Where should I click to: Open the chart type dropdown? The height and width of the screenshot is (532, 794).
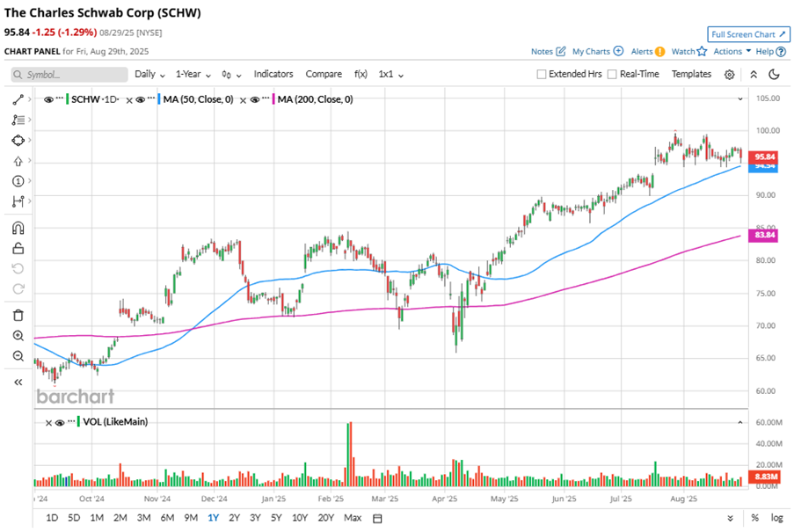[x=231, y=75]
